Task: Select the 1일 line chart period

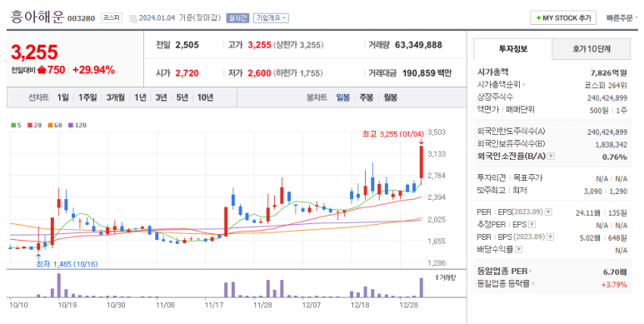Action: tap(62, 97)
